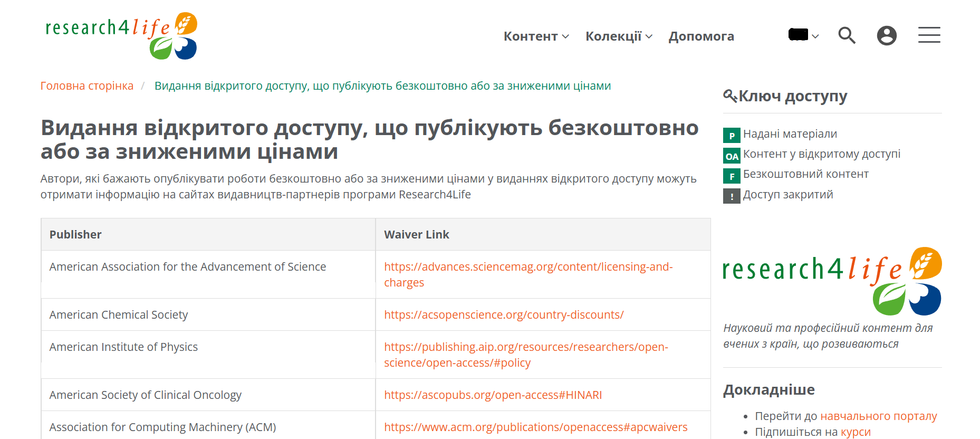Open the user account profile icon
Screen dimensions: 980x439
(887, 35)
